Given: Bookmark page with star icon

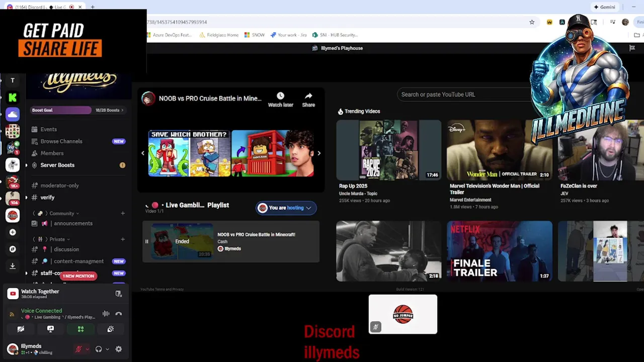Looking at the screenshot, I should coord(532,22).
